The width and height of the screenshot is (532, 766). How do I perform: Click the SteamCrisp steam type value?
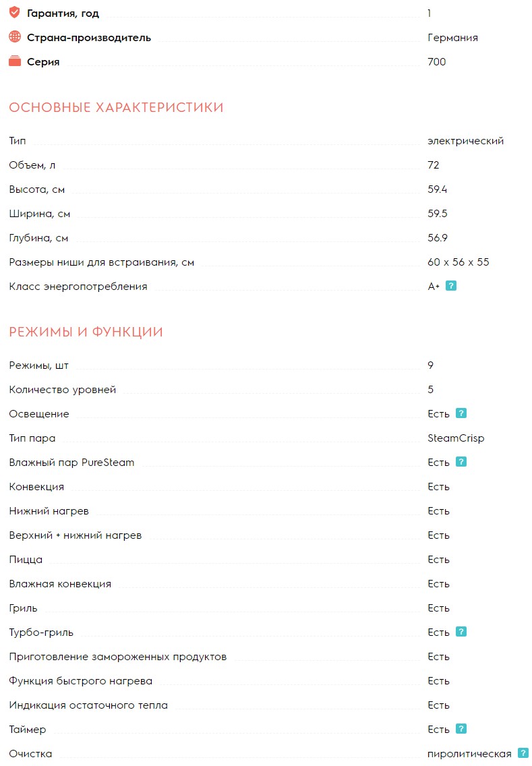(456, 438)
